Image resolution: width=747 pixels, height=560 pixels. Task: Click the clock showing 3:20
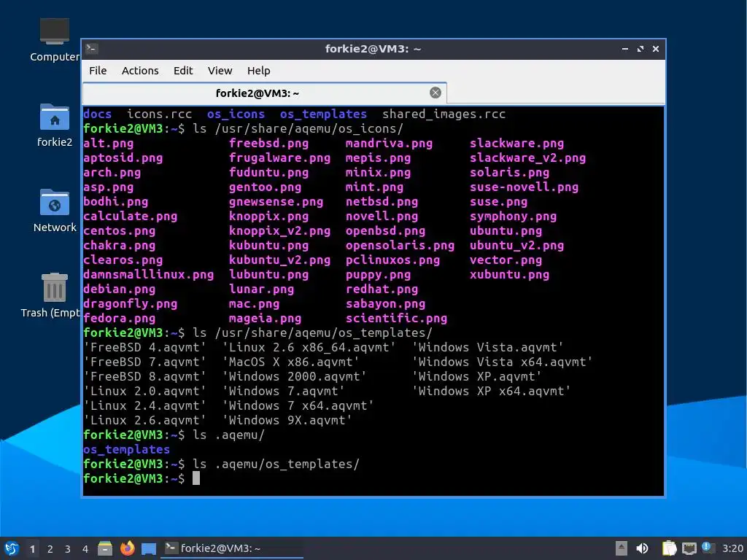coord(732,548)
